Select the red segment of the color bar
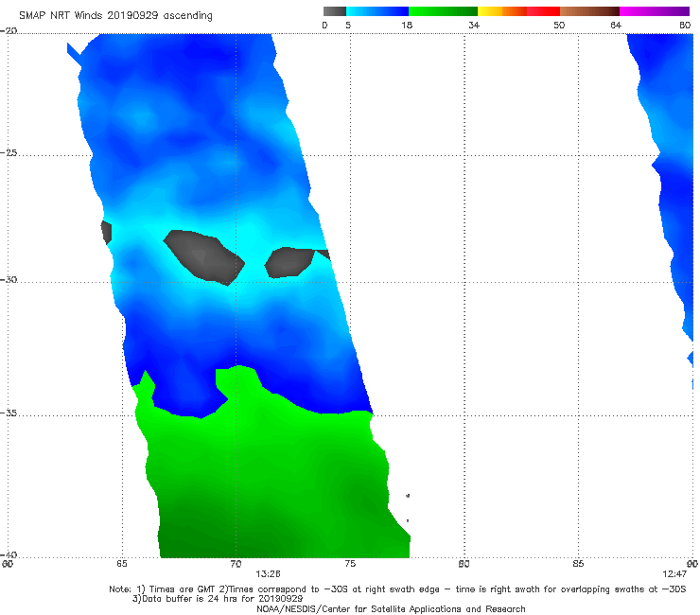 coord(543,11)
